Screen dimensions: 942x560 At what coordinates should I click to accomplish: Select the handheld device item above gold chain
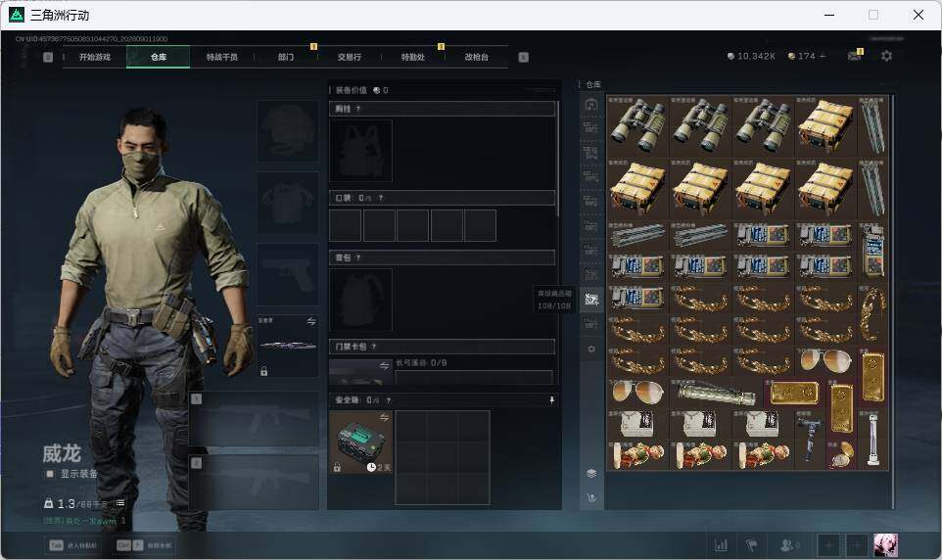[x=872, y=253]
